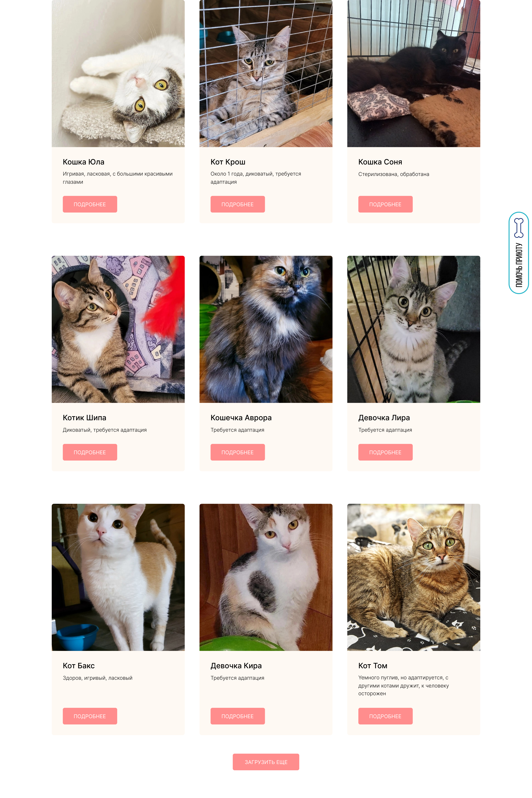Open the black cat Соня photo

(414, 73)
